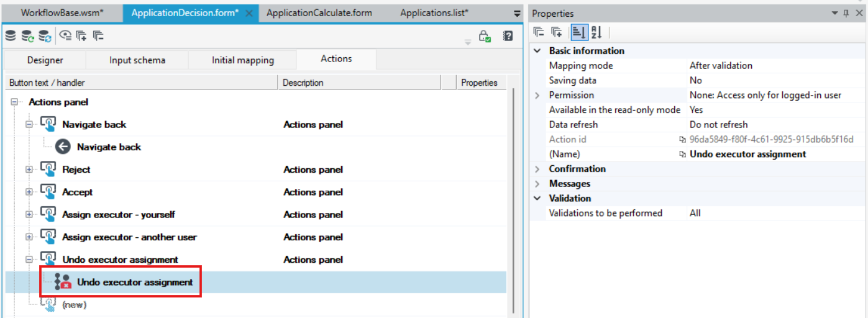Viewport: 868px width, 318px height.
Task: Click the database with green refresh arrow icon
Action: coord(28,36)
